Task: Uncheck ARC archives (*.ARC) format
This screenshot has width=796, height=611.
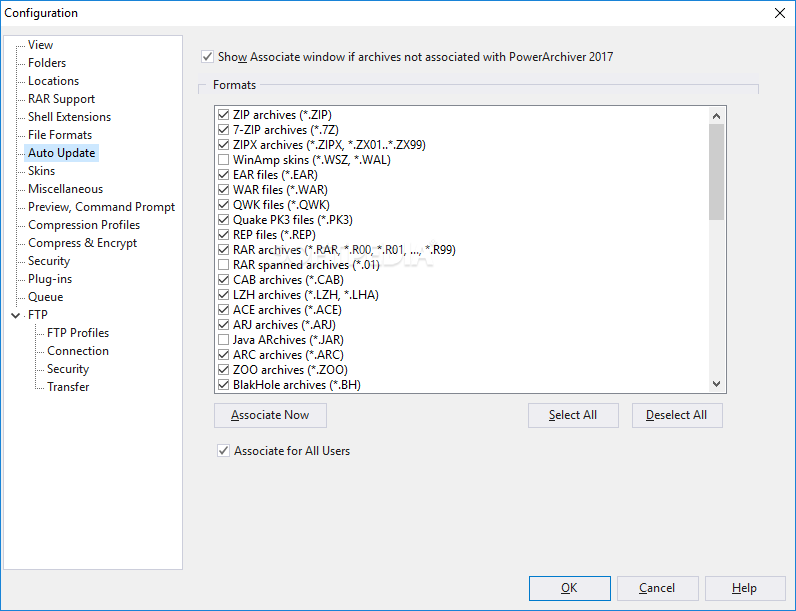Action: (223, 355)
